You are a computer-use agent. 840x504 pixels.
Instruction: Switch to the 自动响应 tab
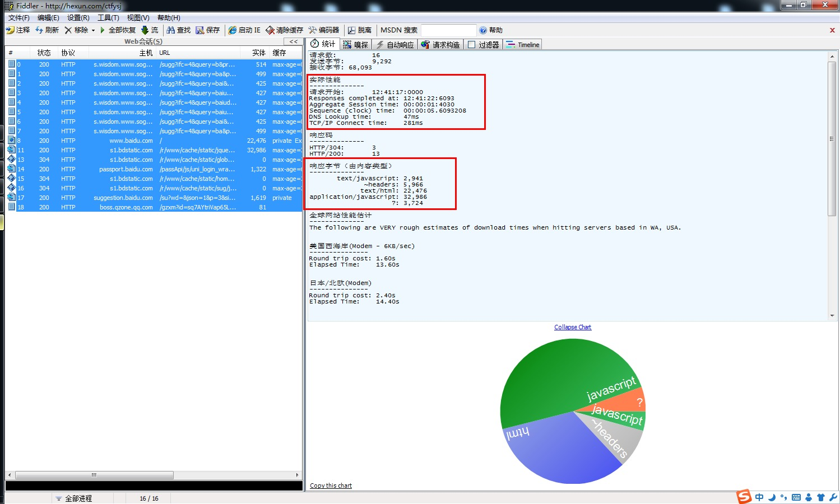395,44
